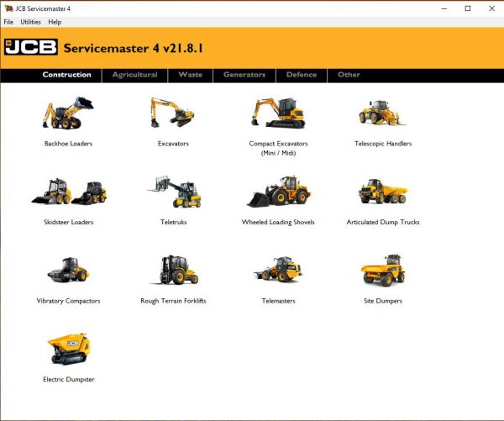504x421 pixels.
Task: Click the "Telemasters" text label
Action: click(x=278, y=301)
